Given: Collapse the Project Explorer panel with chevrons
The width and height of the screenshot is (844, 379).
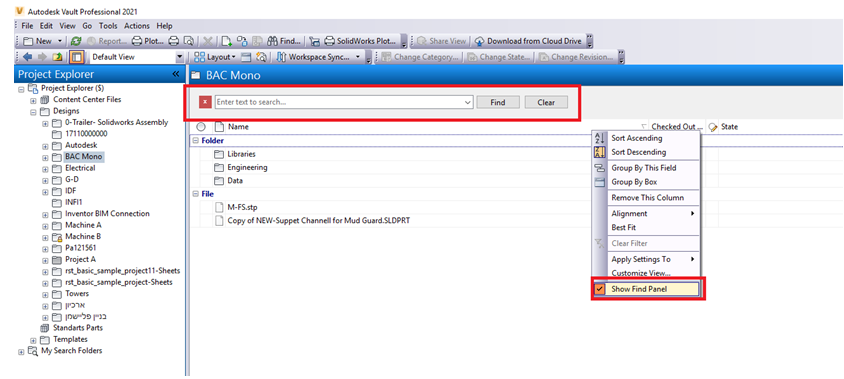Looking at the screenshot, I should point(176,74).
